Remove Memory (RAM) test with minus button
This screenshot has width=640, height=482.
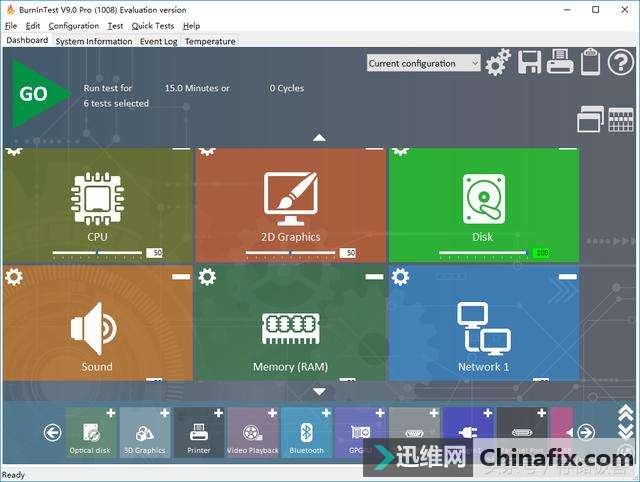click(374, 277)
